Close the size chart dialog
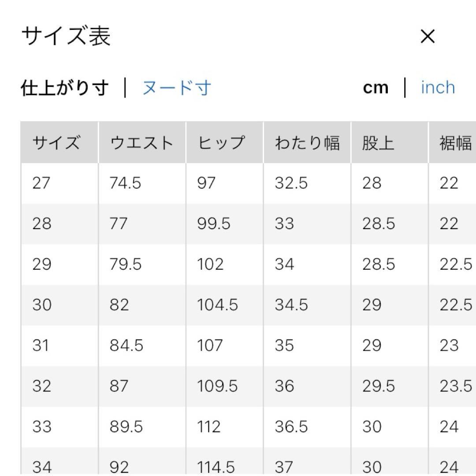 click(428, 37)
